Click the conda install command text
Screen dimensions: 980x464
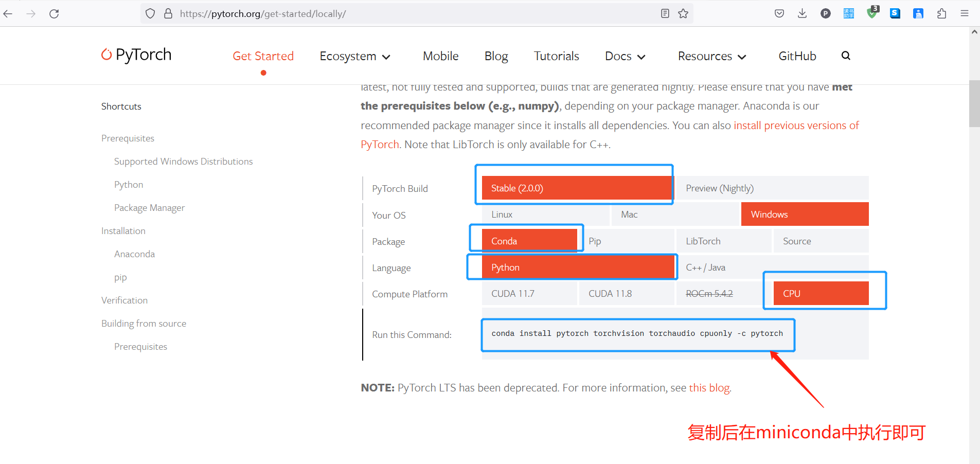point(637,333)
